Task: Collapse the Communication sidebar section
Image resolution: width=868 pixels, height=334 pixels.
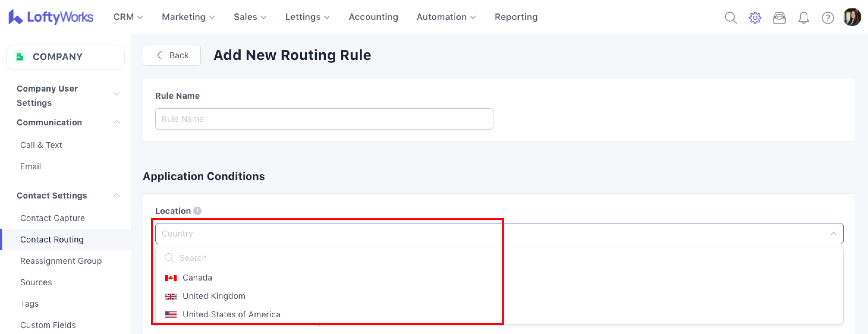Action: tap(116, 122)
